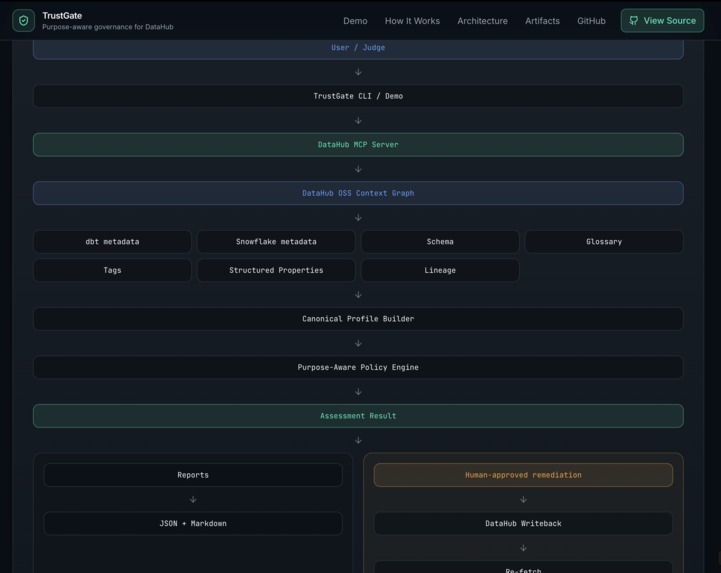The image size is (721, 573).
Task: Click the Glossary box
Action: point(604,242)
